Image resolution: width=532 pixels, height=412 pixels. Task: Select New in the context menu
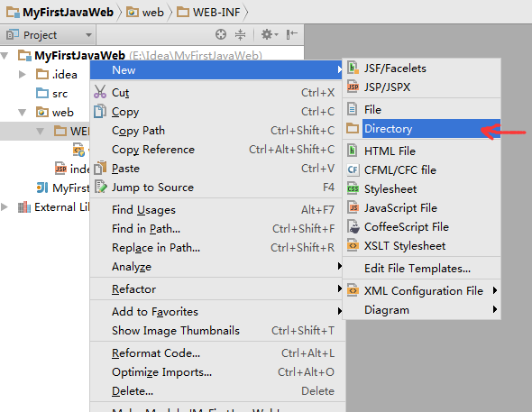216,69
